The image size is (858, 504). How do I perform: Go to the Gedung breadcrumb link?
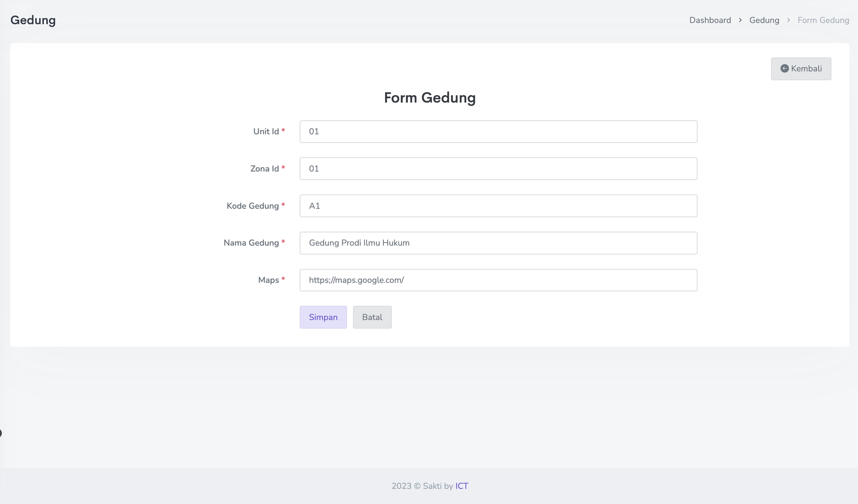(x=764, y=20)
